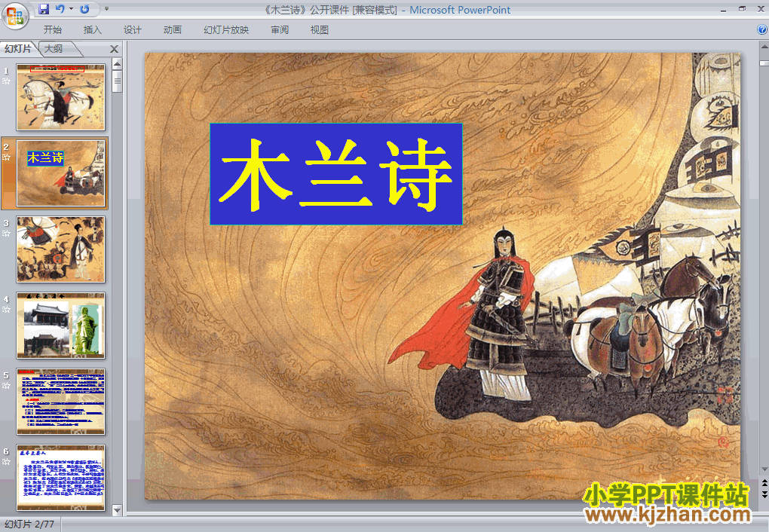Click the thumbnail pane scrollbar thumb
769x532 pixels.
tap(117, 81)
